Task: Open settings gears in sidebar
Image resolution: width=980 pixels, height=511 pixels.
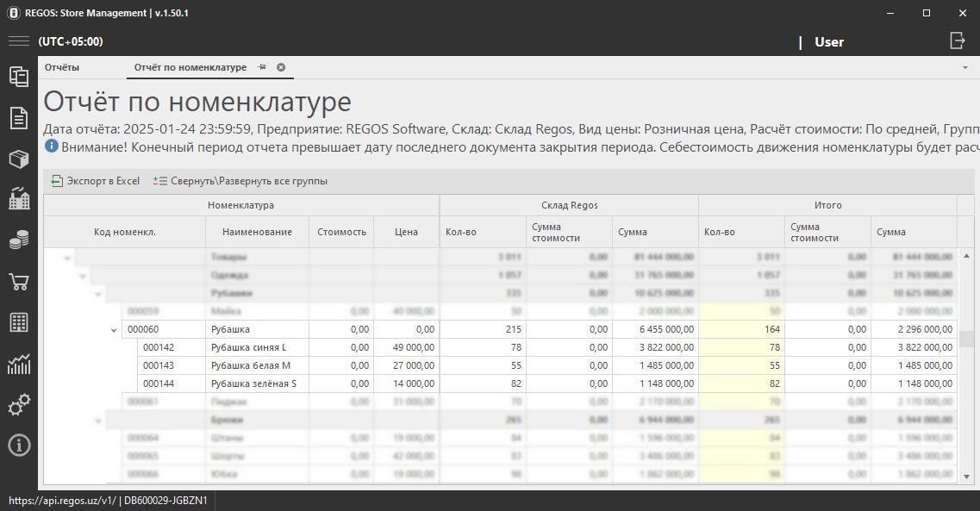Action: coord(18,405)
